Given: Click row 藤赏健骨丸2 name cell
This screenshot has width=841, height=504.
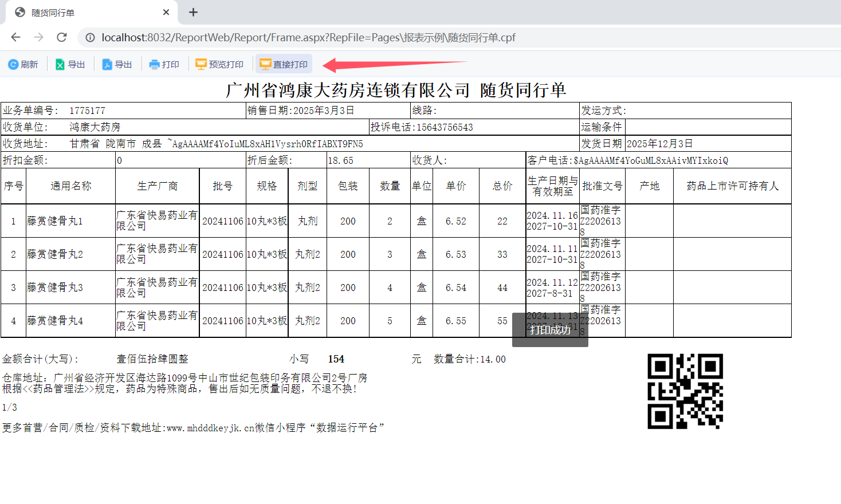Looking at the screenshot, I should tap(71, 254).
